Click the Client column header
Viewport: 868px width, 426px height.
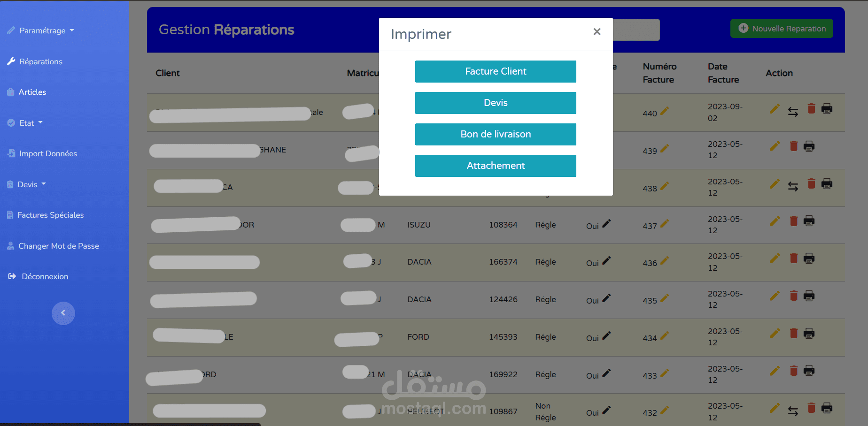click(168, 73)
